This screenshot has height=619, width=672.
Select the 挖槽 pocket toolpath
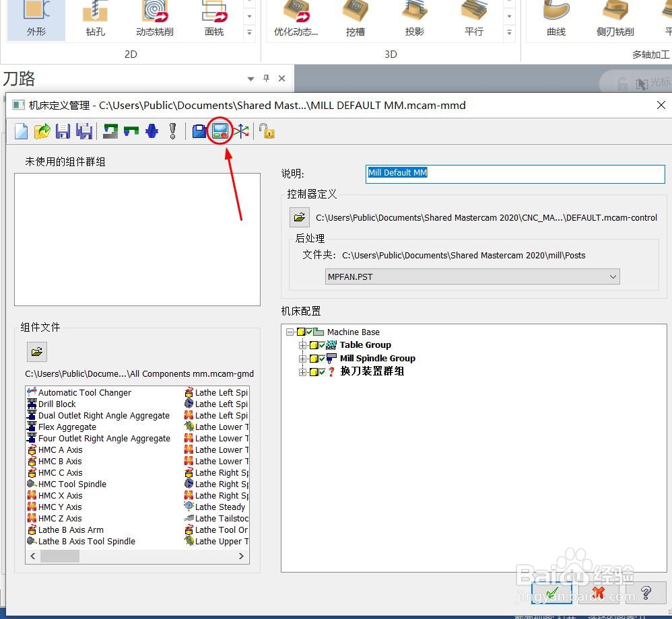click(356, 20)
